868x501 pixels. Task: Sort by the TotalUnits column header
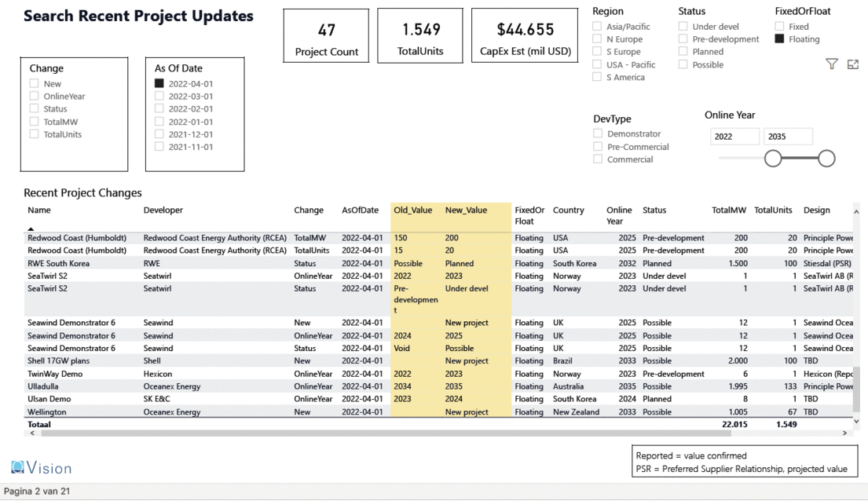click(773, 210)
